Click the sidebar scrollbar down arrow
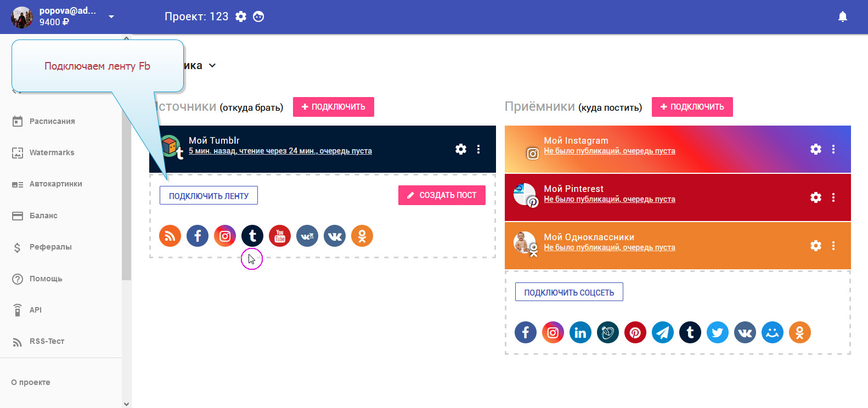 click(127, 404)
